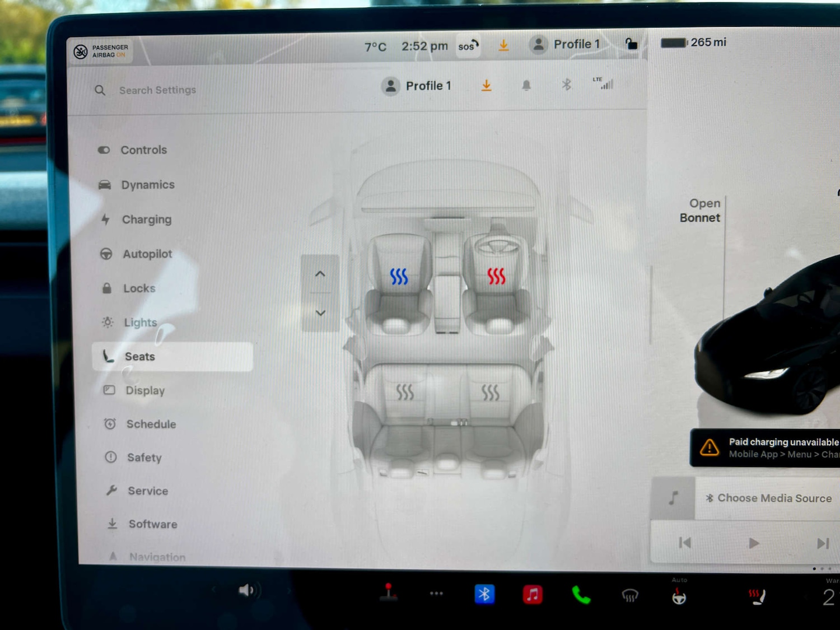Adjust the volume speaker control

(x=247, y=590)
